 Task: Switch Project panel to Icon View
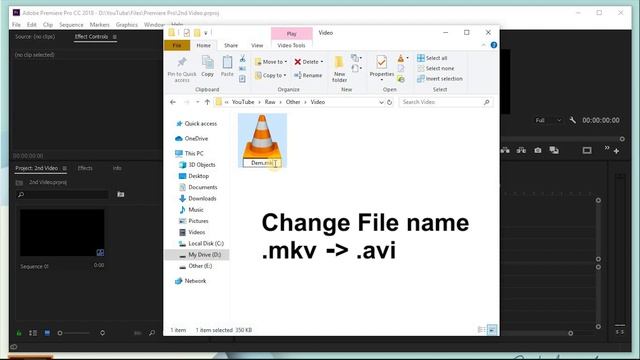[x=47, y=333]
